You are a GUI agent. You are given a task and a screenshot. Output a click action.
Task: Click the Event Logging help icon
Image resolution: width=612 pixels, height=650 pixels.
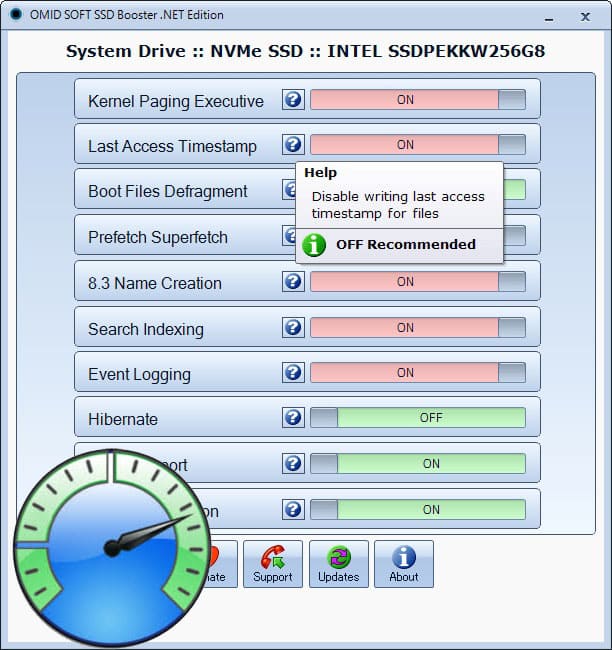pyautogui.click(x=293, y=372)
